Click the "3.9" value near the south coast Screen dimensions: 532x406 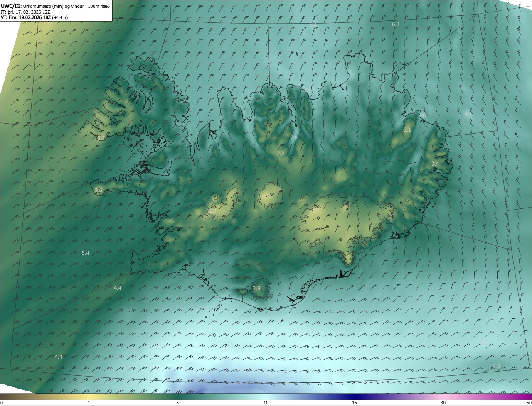click(x=256, y=289)
